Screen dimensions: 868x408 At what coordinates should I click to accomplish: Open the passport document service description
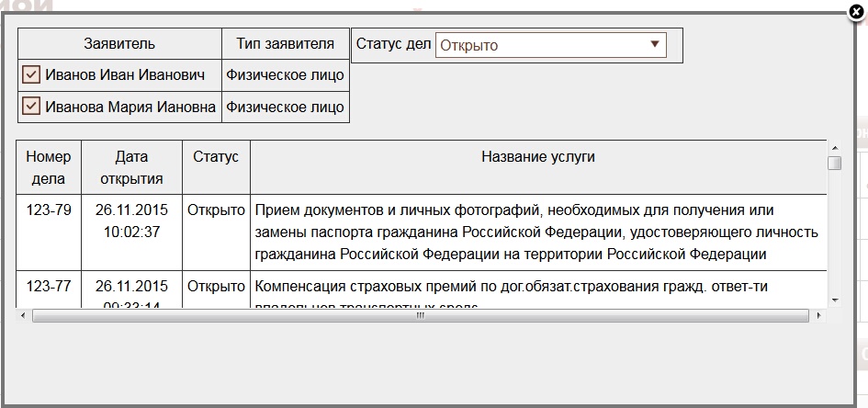pos(536,232)
